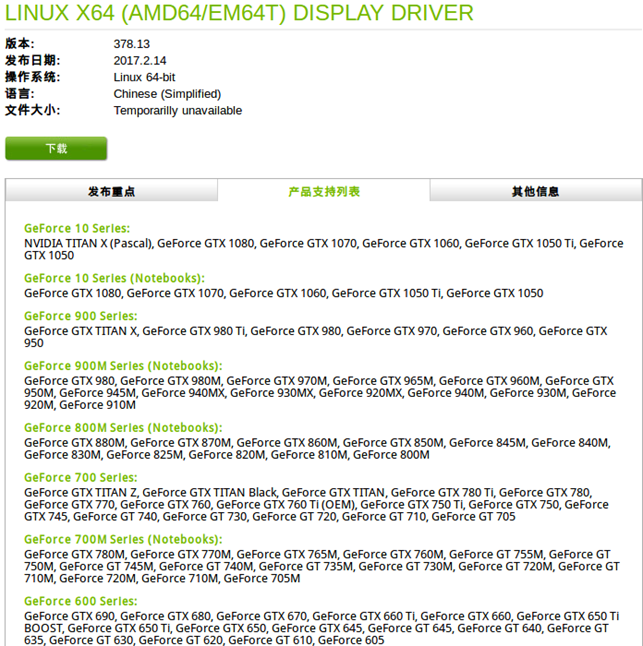Click GeForce GTX 690 entry
The width and height of the screenshot is (643, 646).
point(69,616)
